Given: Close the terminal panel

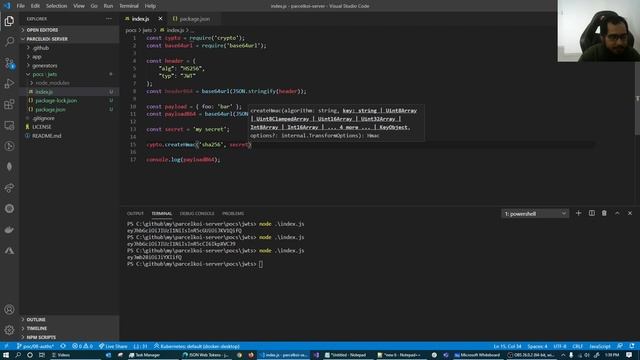Looking at the screenshot, I should pyautogui.click(x=630, y=213).
